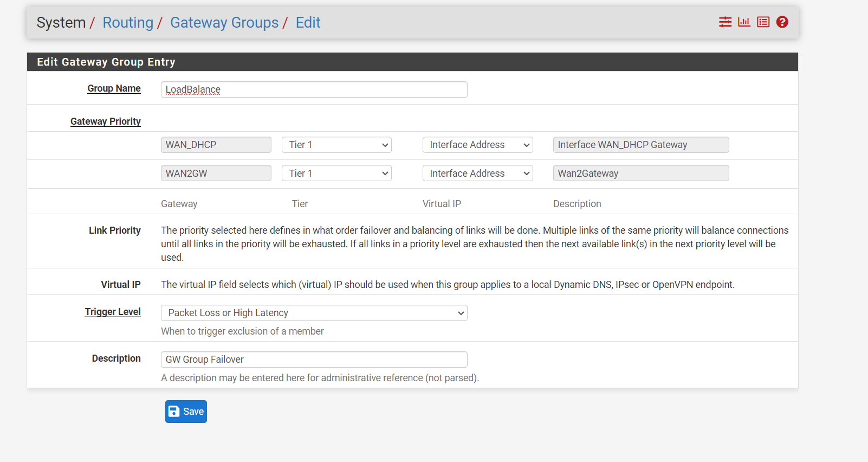Click the Trigger Level label
Image resolution: width=868 pixels, height=462 pixels.
tap(113, 312)
